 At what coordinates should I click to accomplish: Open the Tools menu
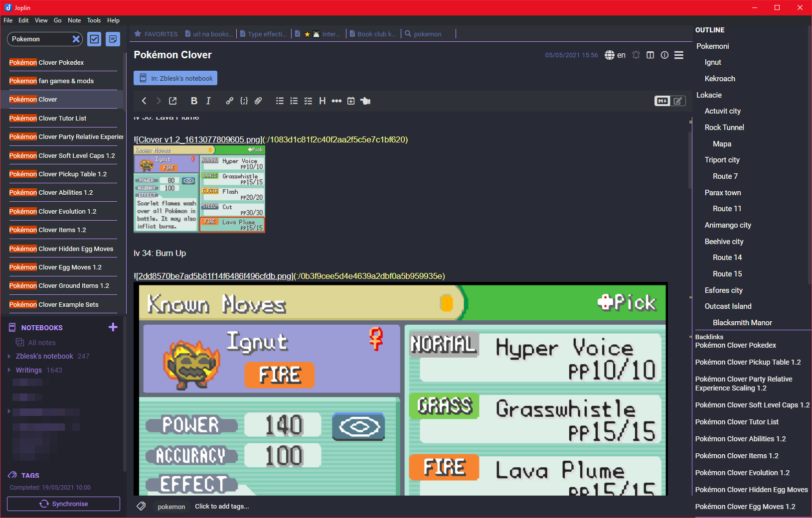94,20
